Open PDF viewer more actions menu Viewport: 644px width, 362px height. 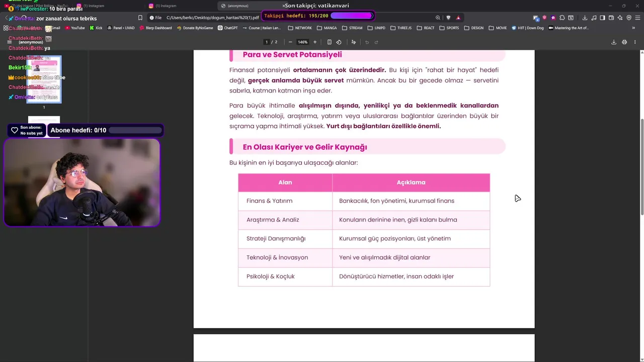point(635,42)
